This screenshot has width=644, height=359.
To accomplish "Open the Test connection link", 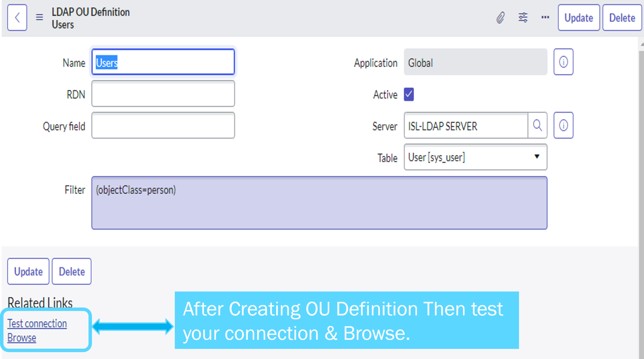I will click(37, 323).
